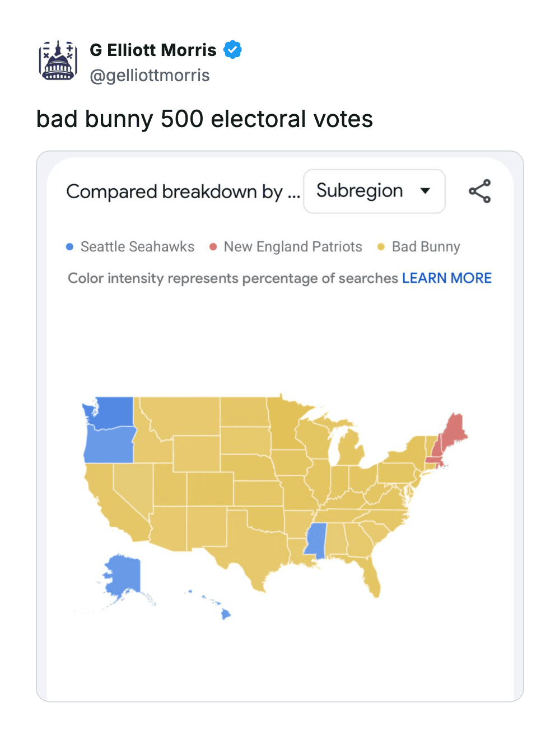Image resolution: width=560 pixels, height=739 pixels.
Task: Click the yellow Bad Bunny legend dot
Action: [x=381, y=247]
